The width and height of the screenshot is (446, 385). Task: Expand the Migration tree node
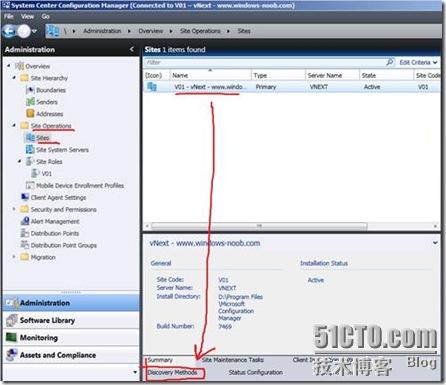[x=14, y=257]
